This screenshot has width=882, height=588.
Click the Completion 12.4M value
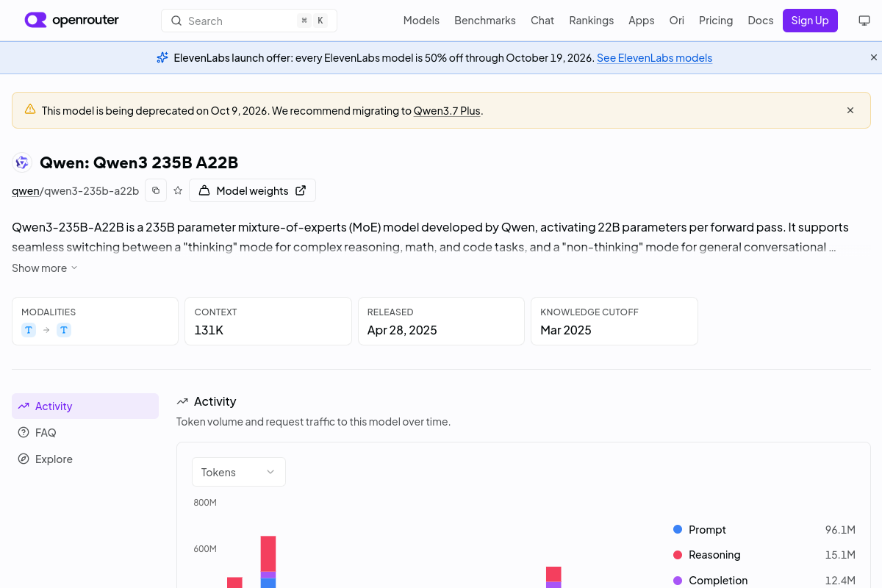click(840, 580)
